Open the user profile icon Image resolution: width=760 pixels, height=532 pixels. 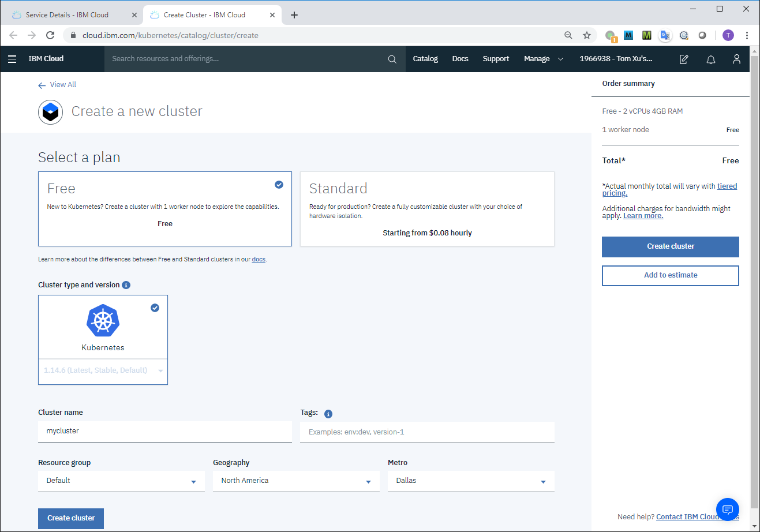(737, 59)
